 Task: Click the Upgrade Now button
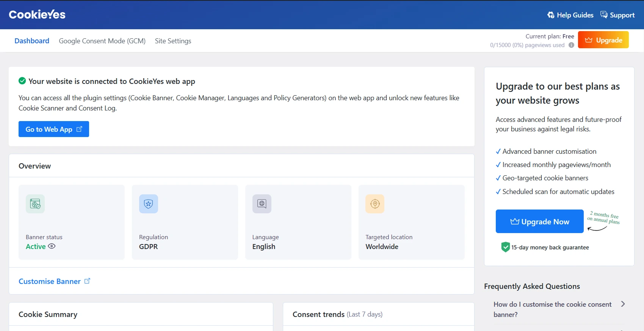pyautogui.click(x=540, y=221)
